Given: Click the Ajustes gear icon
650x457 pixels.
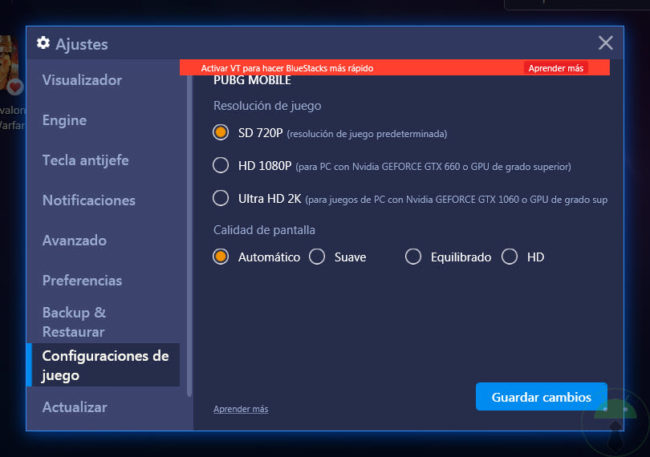Looking at the screenshot, I should (43, 43).
